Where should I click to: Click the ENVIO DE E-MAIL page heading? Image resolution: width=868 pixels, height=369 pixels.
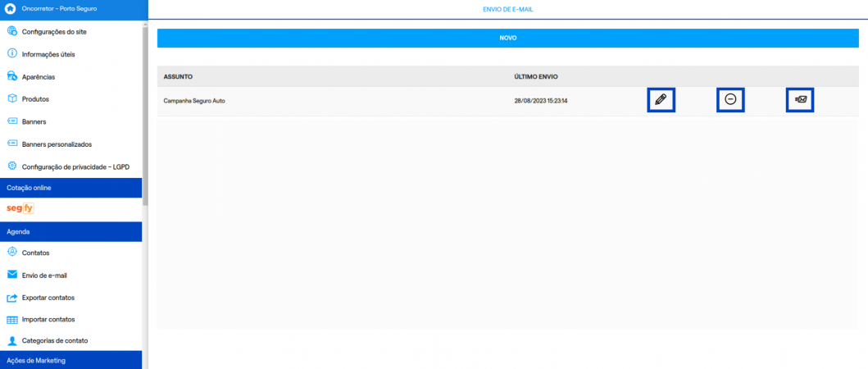[x=508, y=9]
